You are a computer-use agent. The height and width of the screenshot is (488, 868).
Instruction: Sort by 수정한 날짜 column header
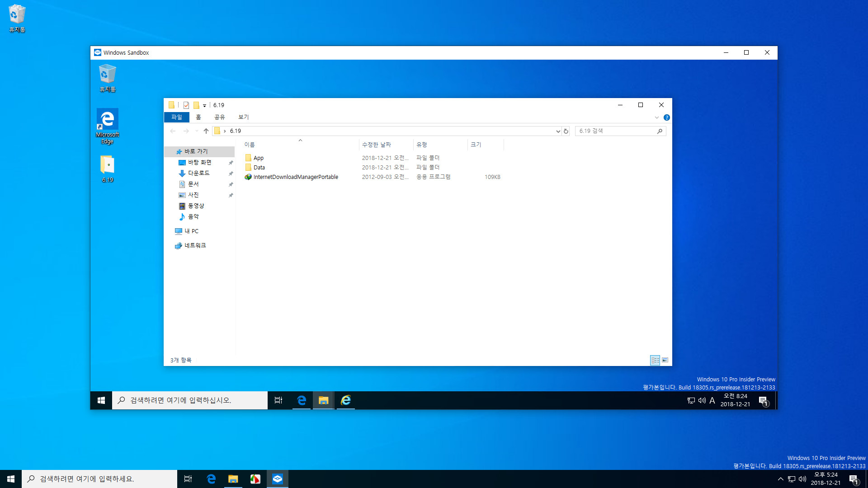(386, 145)
